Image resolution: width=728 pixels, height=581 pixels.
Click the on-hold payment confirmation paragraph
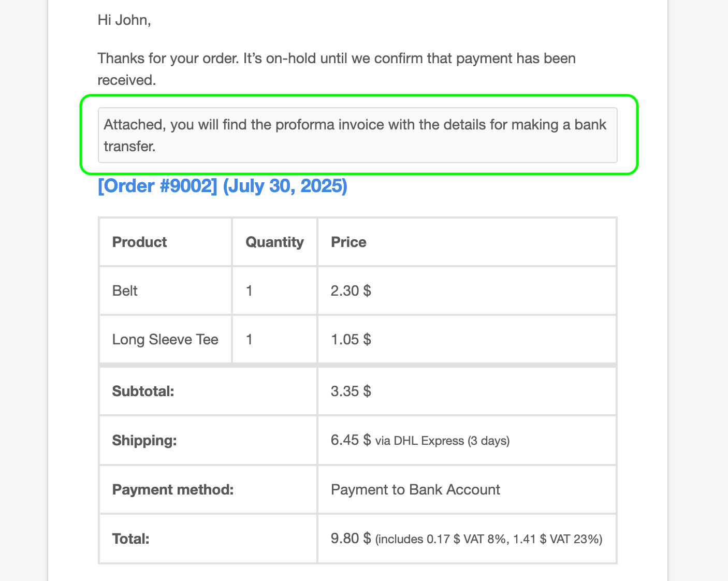(337, 69)
